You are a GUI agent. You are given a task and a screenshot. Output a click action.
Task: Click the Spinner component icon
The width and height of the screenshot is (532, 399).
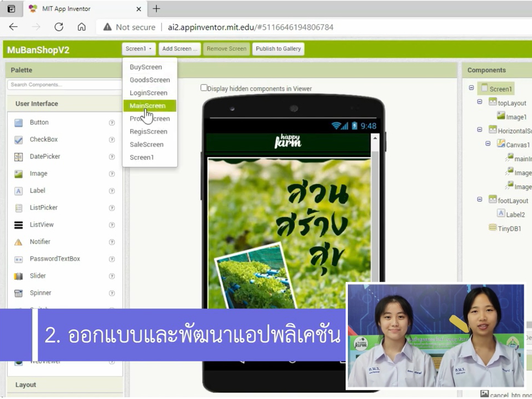pos(19,293)
